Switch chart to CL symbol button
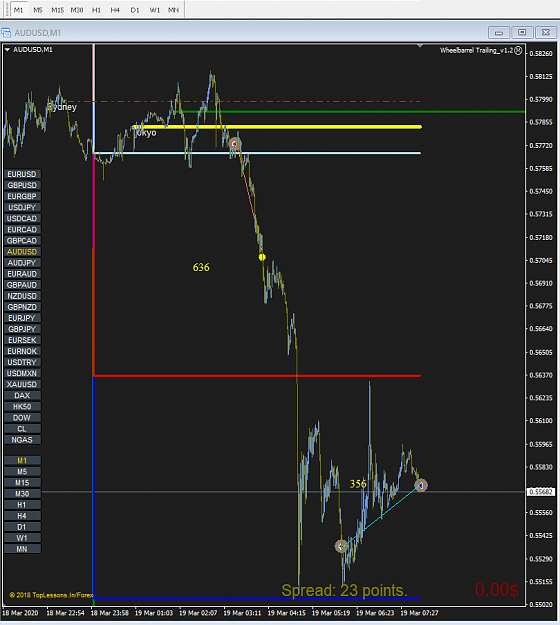Viewport: 560px width, 625px height. click(x=22, y=429)
